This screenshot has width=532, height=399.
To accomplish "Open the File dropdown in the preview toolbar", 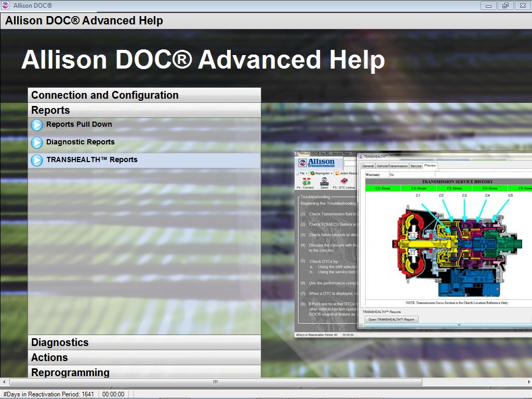I will click(x=304, y=173).
